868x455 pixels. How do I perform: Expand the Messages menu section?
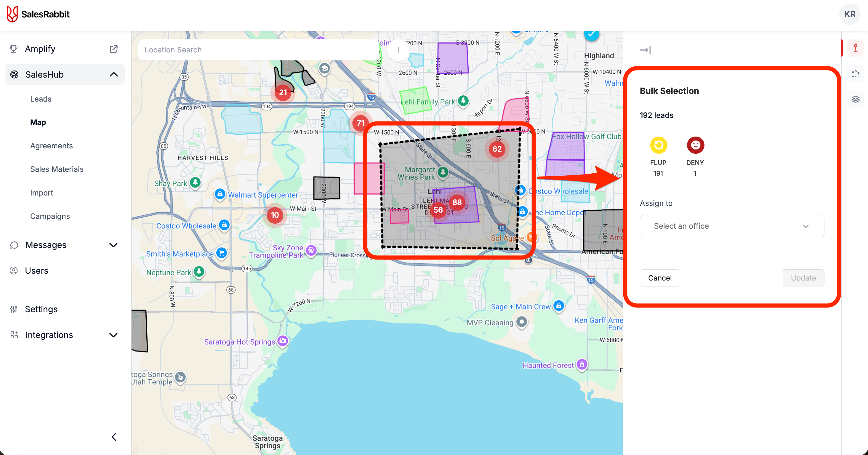click(113, 245)
